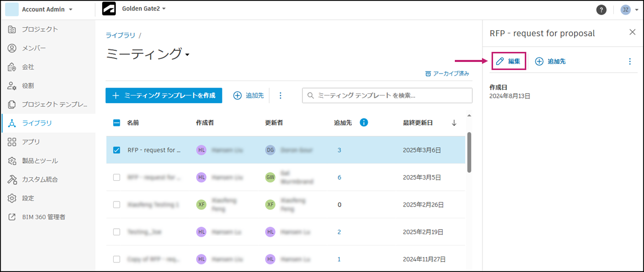The height and width of the screenshot is (272, 644).
Task: Click the 追加先 plus icon in side panel
Action: (539, 61)
